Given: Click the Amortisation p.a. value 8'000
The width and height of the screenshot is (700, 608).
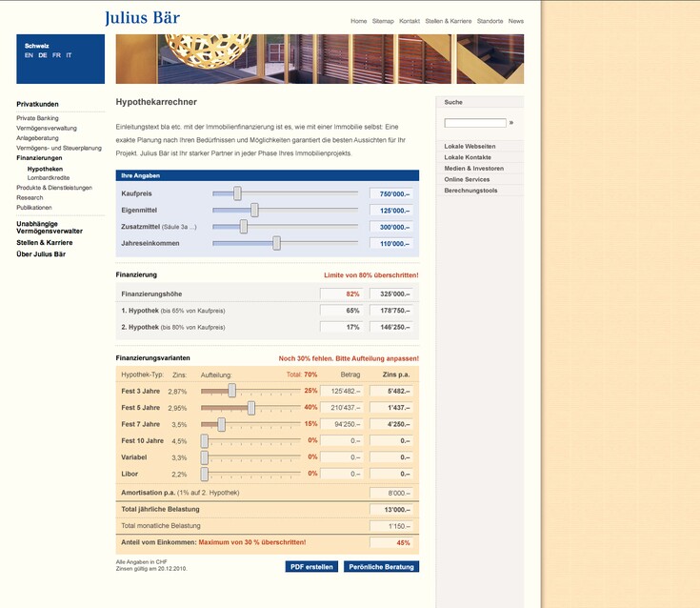Looking at the screenshot, I should (x=391, y=493).
